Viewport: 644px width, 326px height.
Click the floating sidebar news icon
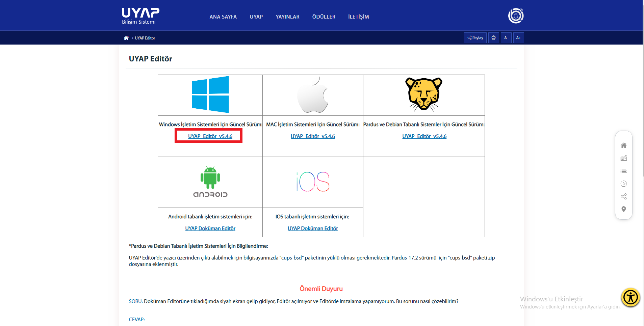tap(623, 158)
